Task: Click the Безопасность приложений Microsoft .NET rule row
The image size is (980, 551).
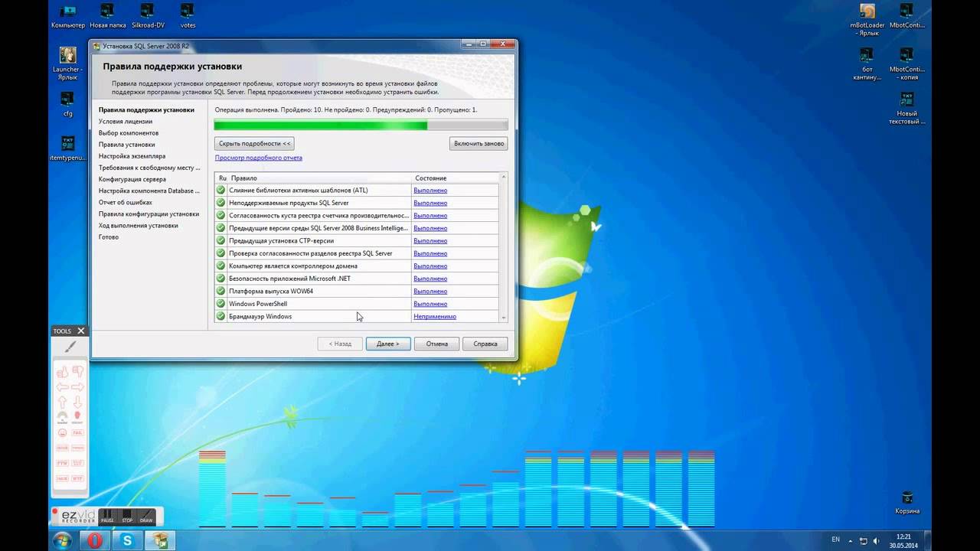Action: pyautogui.click(x=357, y=279)
